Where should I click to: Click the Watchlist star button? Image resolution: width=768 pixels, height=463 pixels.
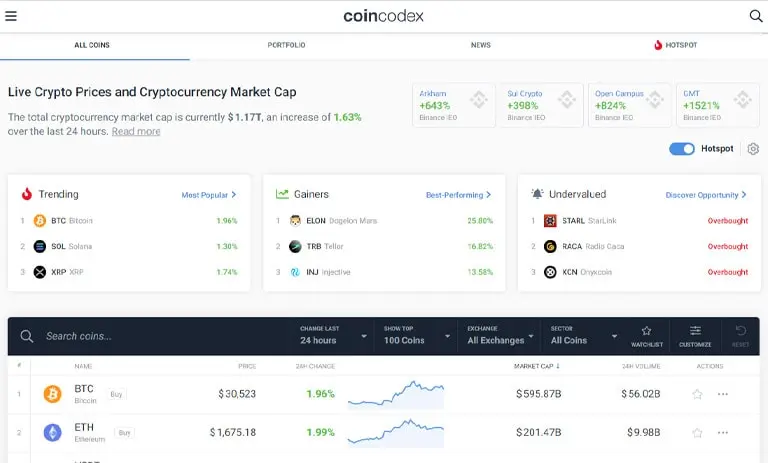coord(647,336)
